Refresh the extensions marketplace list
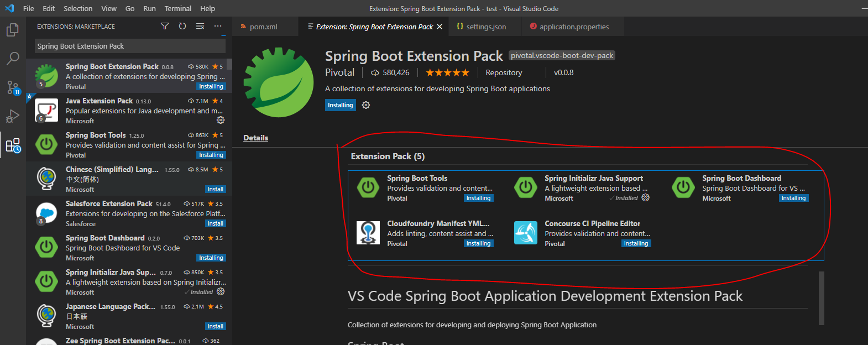868x345 pixels. pyautogui.click(x=182, y=26)
